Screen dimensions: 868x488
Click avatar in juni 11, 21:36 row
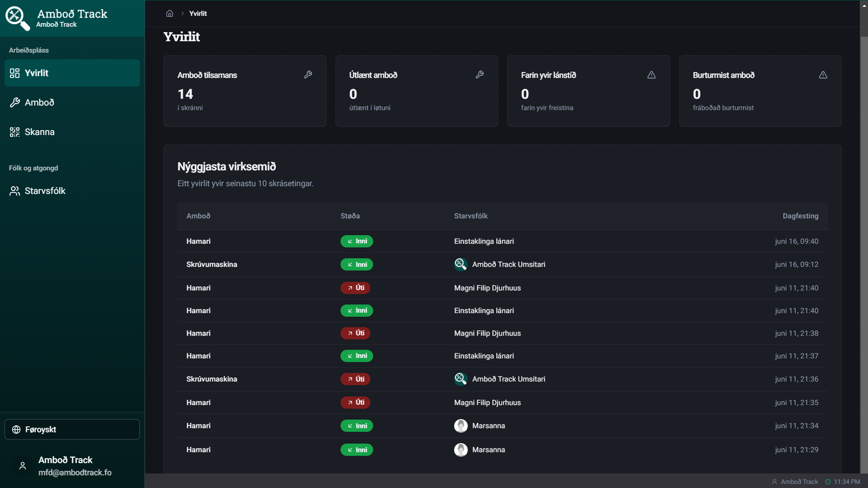coord(460,379)
